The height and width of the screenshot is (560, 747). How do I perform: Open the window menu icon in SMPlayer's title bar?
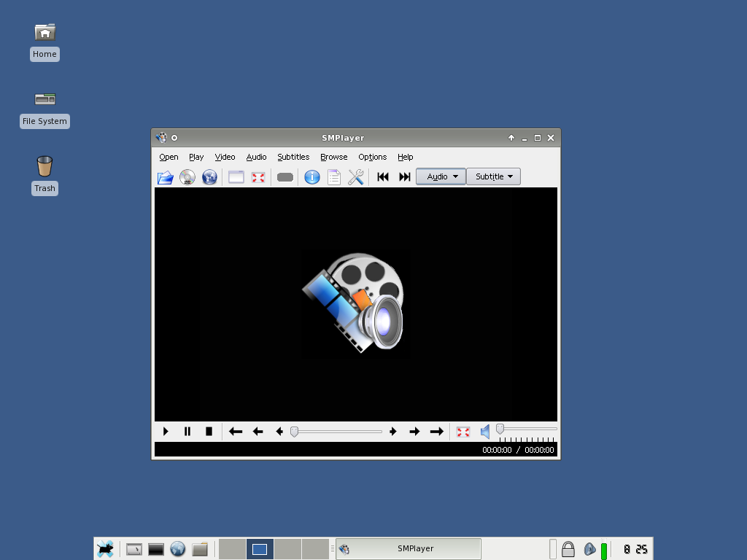161,138
